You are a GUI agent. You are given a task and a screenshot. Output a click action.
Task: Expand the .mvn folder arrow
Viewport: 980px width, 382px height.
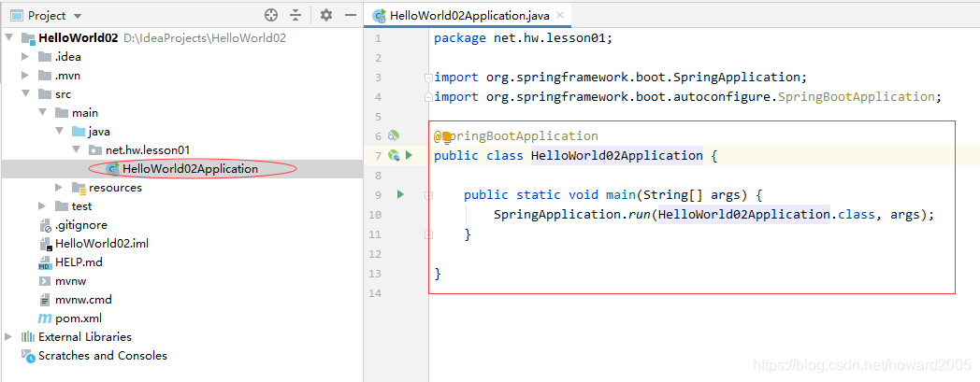click(x=25, y=76)
